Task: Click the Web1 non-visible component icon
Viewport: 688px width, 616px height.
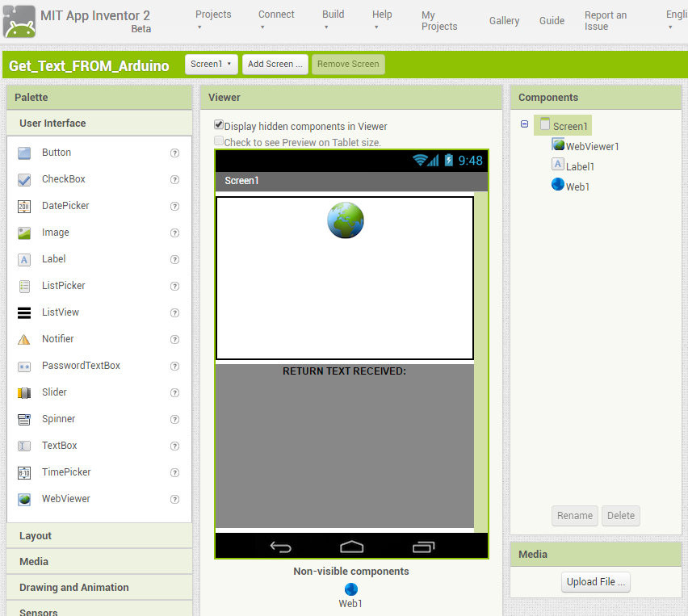Action: tap(351, 589)
